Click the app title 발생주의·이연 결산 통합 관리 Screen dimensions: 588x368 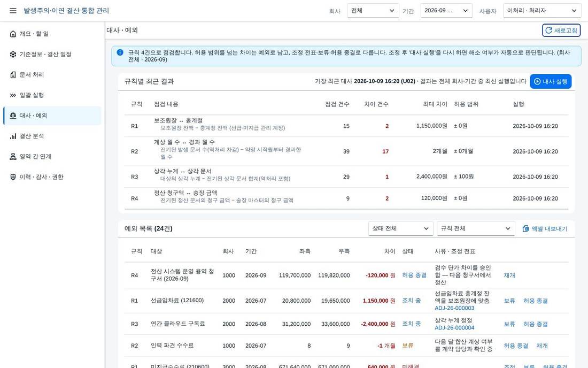point(66,11)
